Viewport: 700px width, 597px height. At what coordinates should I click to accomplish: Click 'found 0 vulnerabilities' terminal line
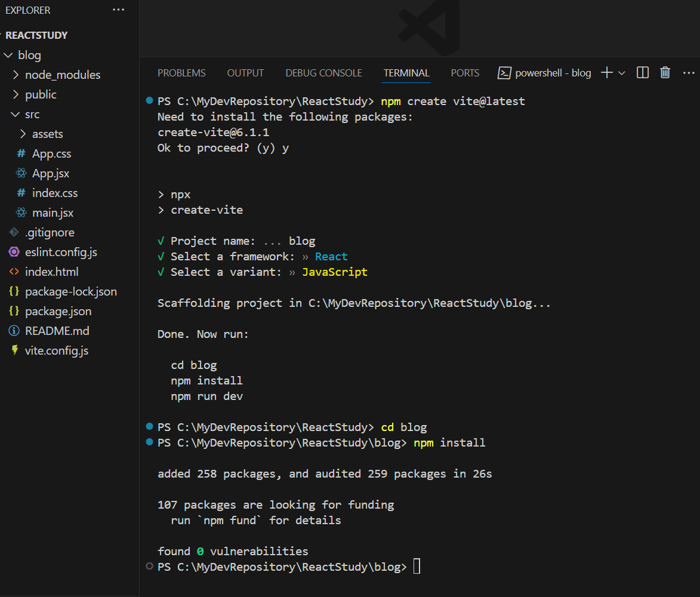pyautogui.click(x=233, y=551)
